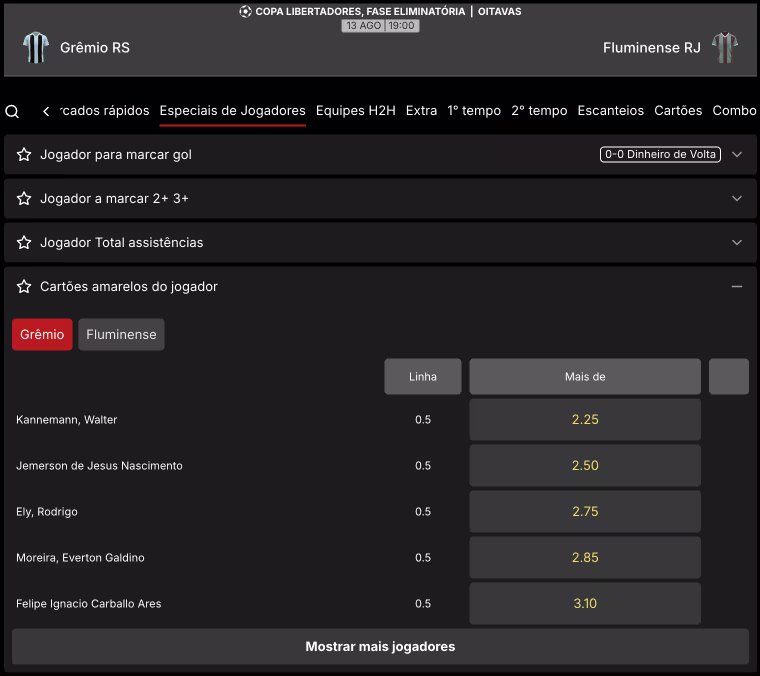Expand 'Jogador para marcar gol' chevron
The image size is (760, 676).
pyautogui.click(x=737, y=155)
